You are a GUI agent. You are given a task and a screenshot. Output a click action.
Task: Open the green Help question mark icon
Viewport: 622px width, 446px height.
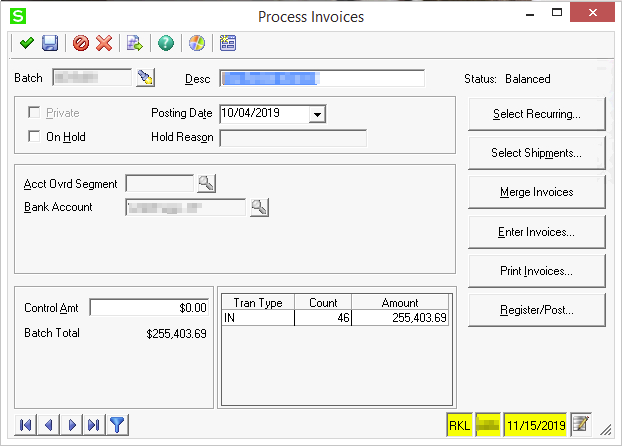tap(166, 43)
